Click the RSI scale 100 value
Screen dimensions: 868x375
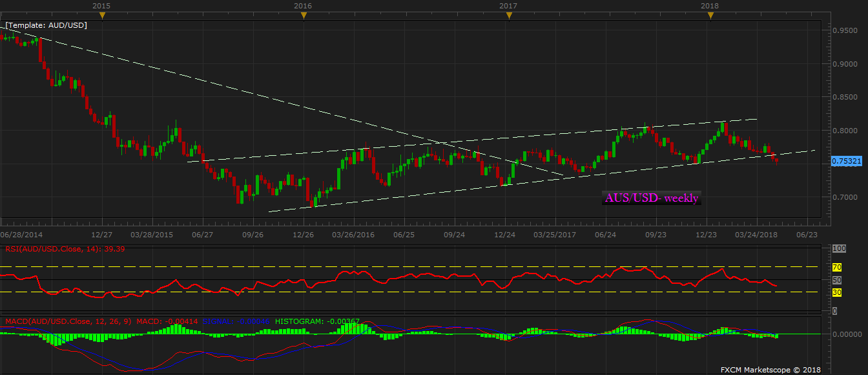point(838,248)
